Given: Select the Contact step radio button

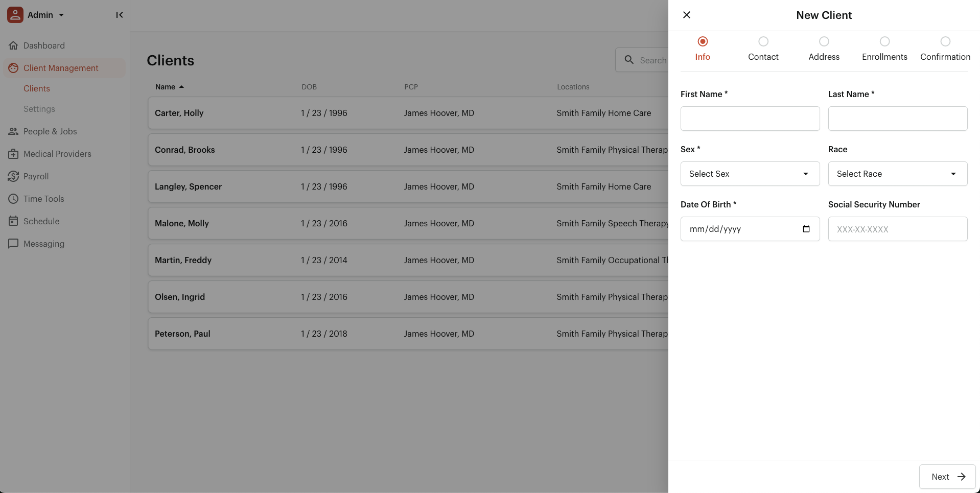Looking at the screenshot, I should (763, 41).
